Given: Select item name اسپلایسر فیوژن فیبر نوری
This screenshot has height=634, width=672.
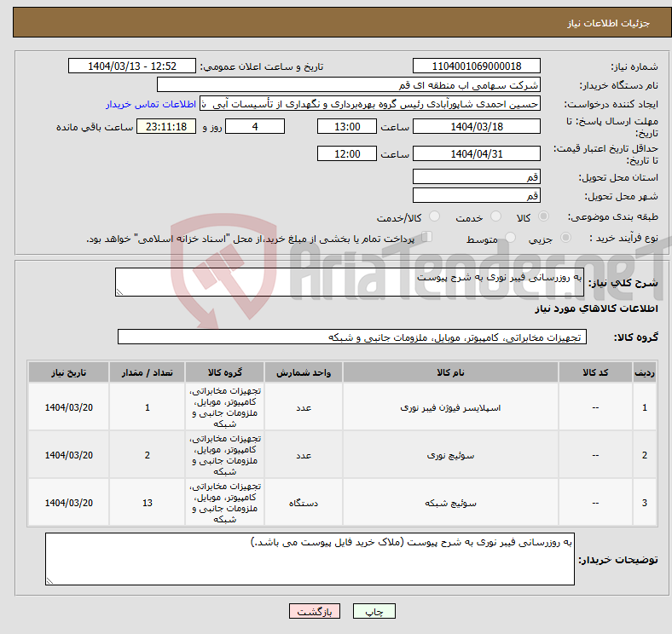Looking at the screenshot, I should pyautogui.click(x=450, y=408).
